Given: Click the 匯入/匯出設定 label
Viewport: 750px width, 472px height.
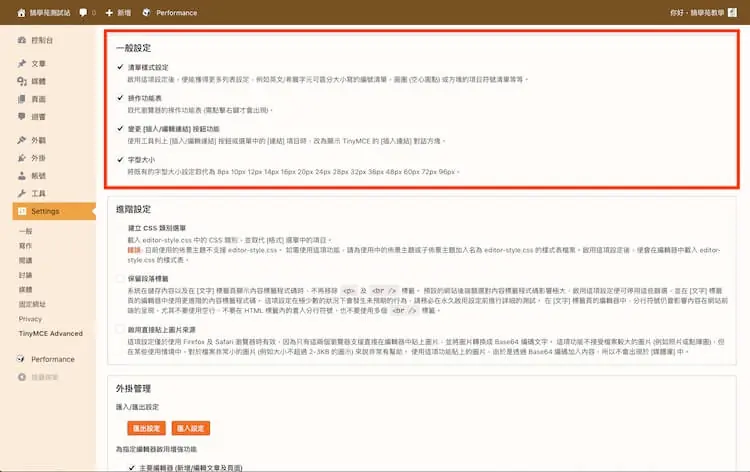Looking at the screenshot, I should tap(137, 407).
